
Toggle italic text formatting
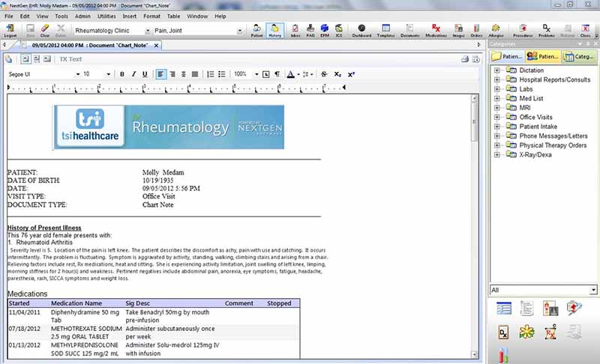133,74
